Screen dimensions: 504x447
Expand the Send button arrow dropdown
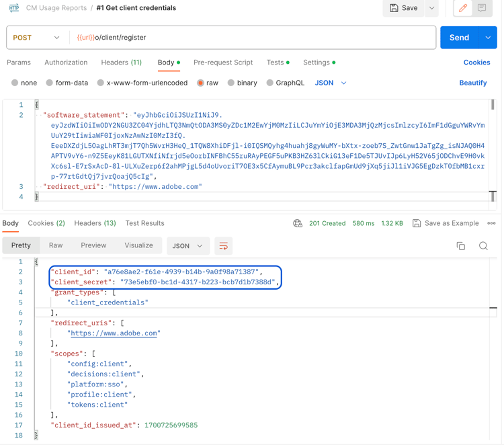[489, 38]
